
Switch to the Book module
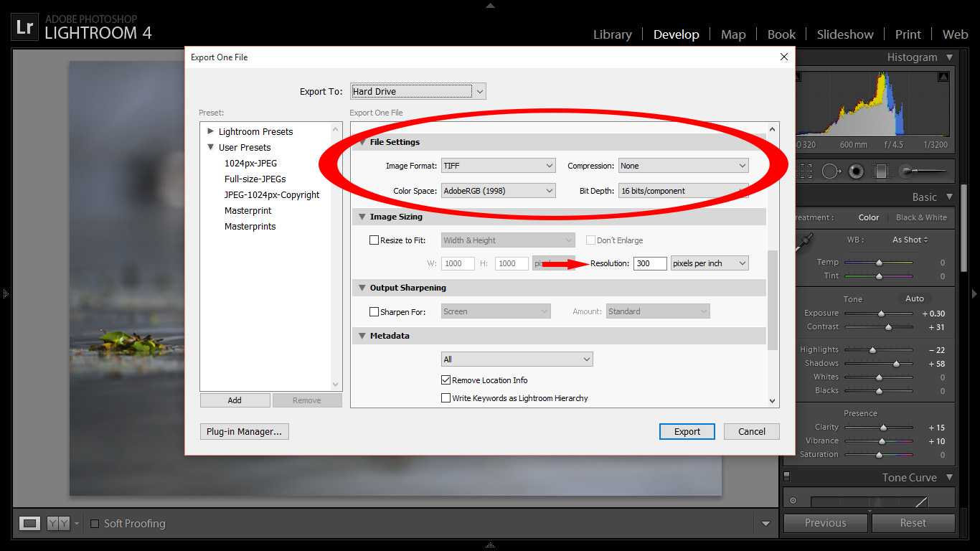[x=781, y=34]
